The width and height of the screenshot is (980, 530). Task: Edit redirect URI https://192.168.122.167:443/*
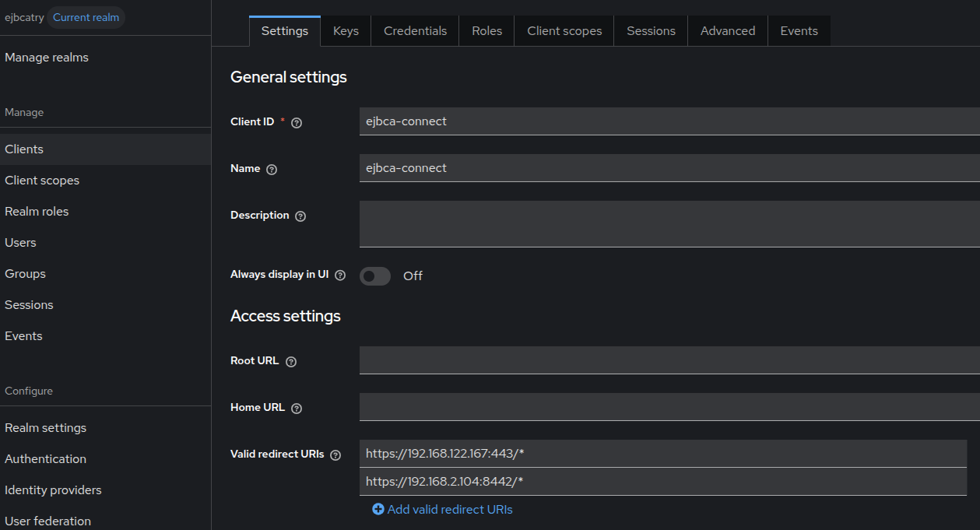tap(663, 454)
